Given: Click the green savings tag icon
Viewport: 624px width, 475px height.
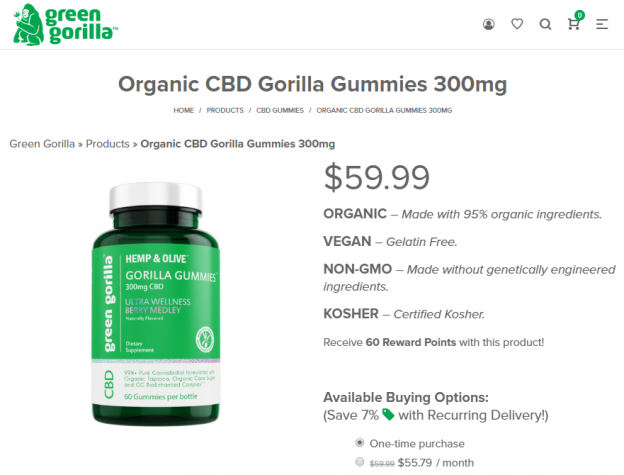Looking at the screenshot, I should pos(388,415).
